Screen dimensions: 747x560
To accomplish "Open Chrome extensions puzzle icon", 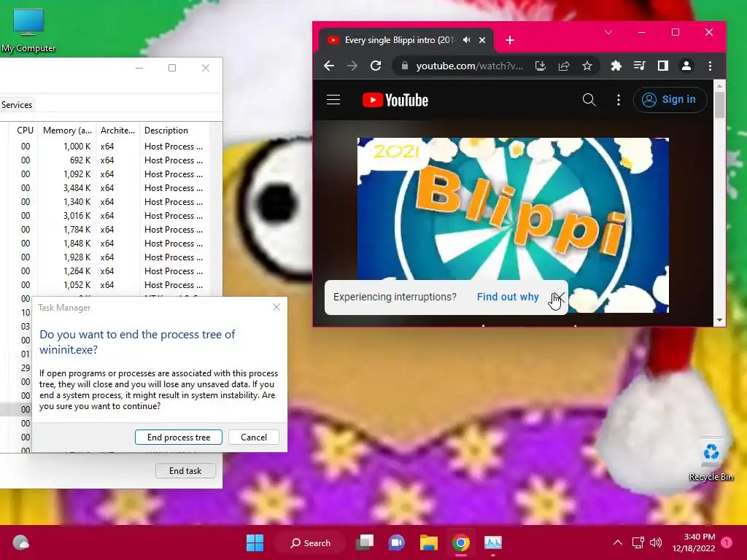I will click(x=616, y=66).
